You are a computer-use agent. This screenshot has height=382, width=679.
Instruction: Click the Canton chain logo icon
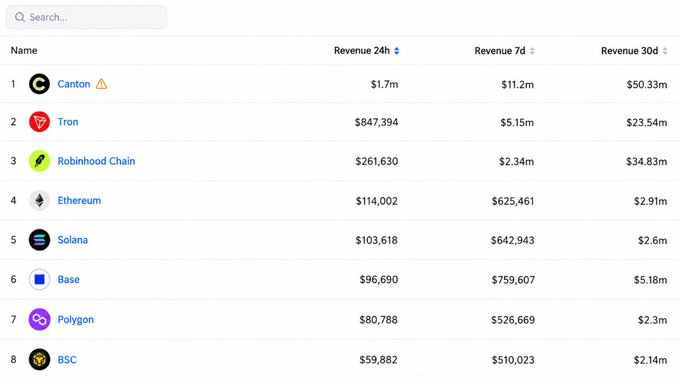39,84
